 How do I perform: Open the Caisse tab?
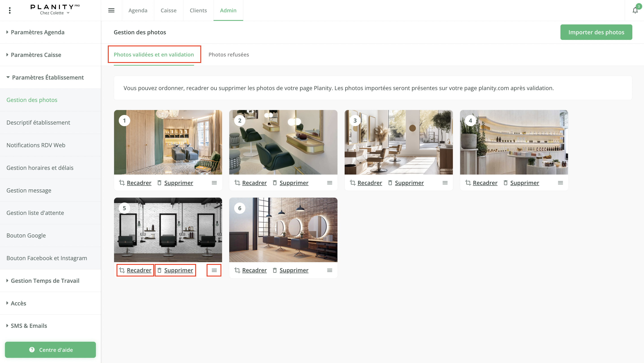[x=168, y=11]
